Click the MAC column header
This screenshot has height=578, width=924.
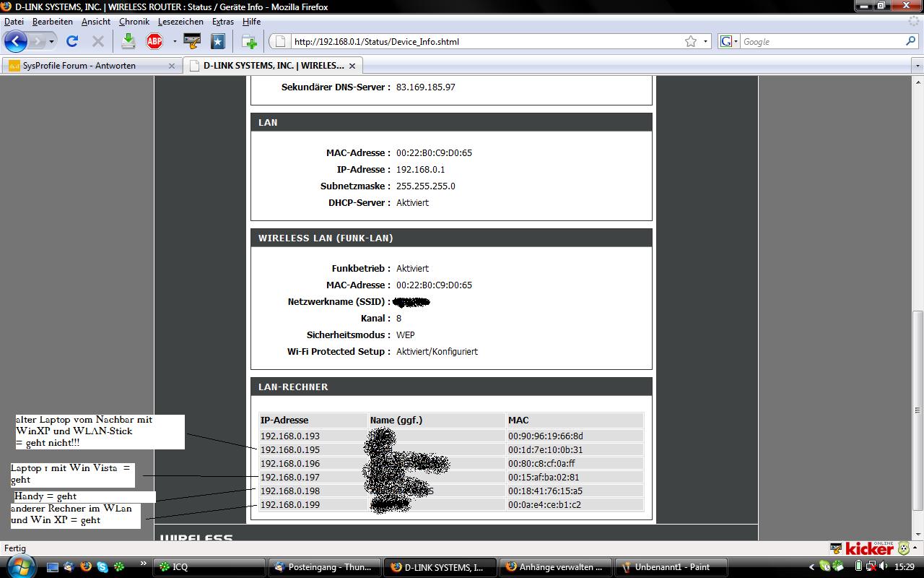coord(575,420)
